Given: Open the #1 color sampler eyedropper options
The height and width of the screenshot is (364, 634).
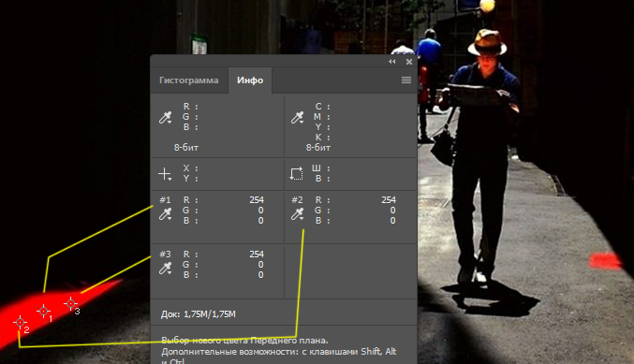Looking at the screenshot, I should 165,214.
